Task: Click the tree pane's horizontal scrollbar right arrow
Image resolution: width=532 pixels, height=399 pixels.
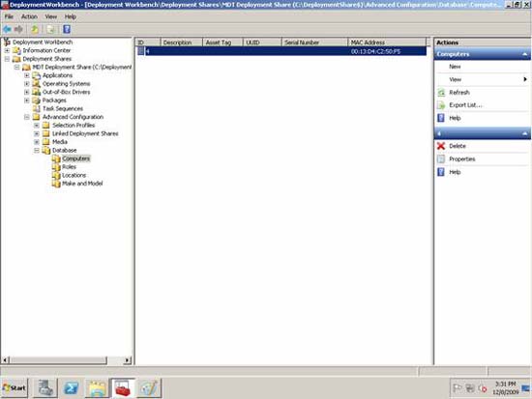Action: click(128, 360)
